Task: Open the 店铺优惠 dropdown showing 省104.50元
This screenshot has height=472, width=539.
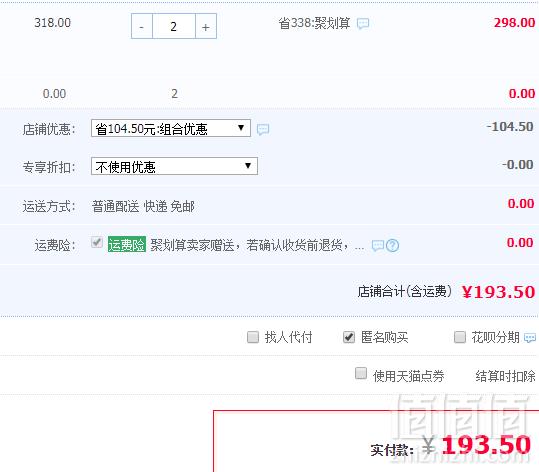Action: [171, 128]
